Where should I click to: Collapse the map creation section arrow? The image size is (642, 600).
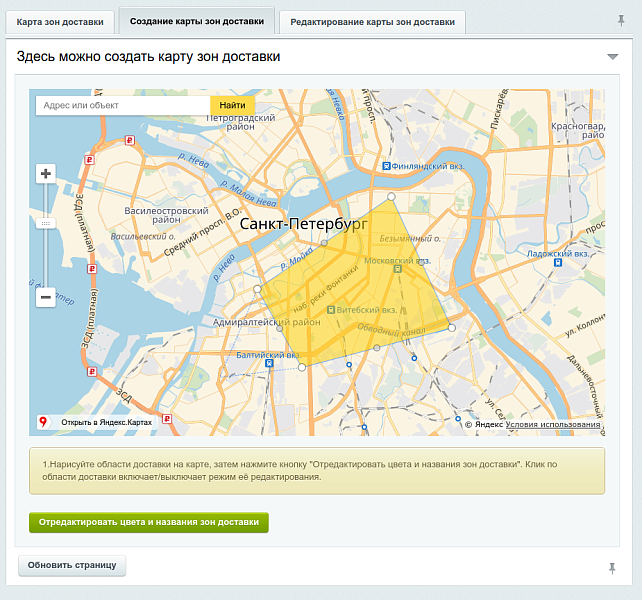pyautogui.click(x=612, y=57)
